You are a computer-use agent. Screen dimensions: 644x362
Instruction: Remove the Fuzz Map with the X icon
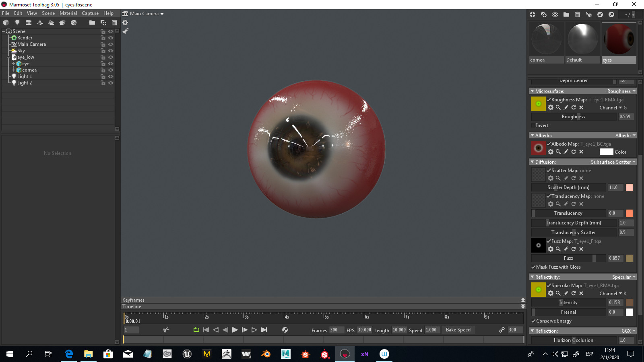pyautogui.click(x=581, y=249)
